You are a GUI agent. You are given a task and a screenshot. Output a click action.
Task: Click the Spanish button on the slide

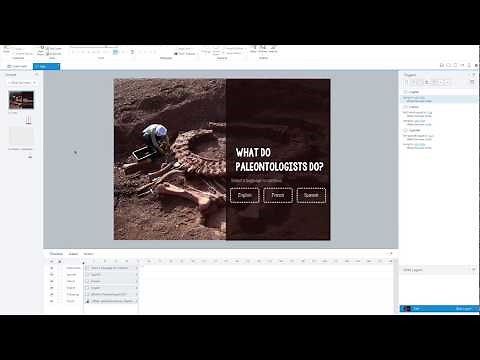click(311, 195)
